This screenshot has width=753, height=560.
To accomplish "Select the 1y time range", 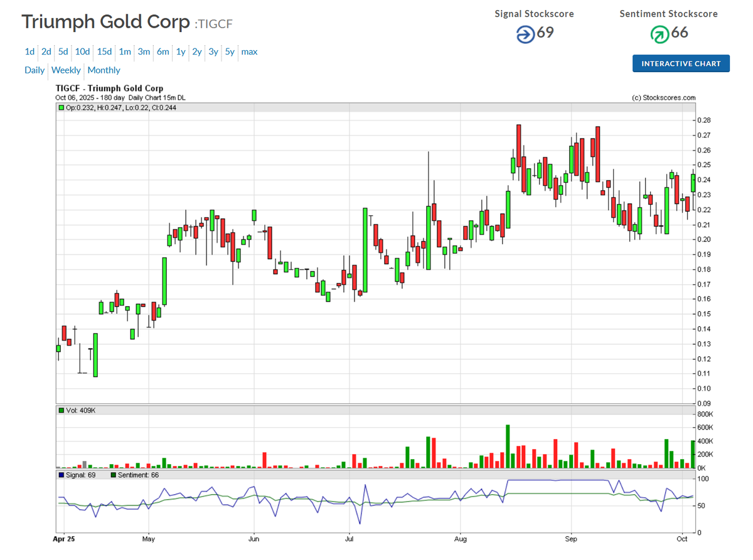I will tap(181, 52).
